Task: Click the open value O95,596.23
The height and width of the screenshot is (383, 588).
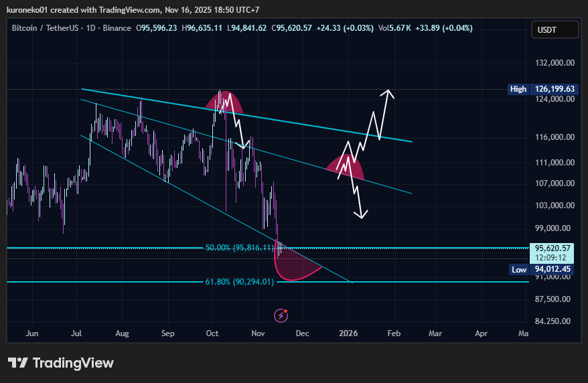Action: [x=156, y=28]
